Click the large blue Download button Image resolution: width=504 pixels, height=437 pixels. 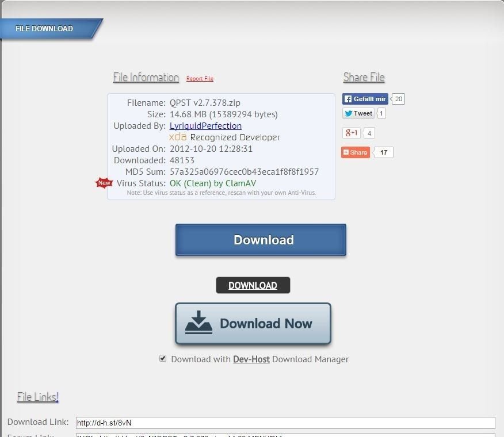(x=261, y=240)
